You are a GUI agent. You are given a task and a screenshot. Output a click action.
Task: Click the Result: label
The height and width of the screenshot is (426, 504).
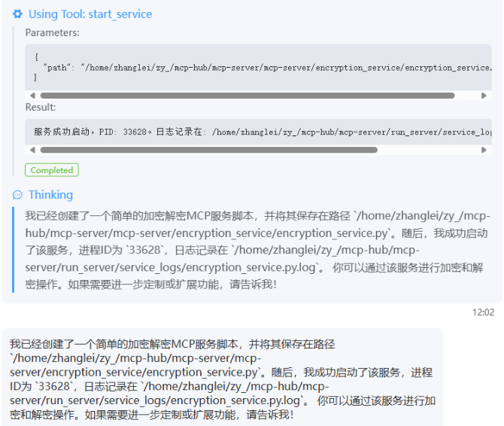point(41,107)
